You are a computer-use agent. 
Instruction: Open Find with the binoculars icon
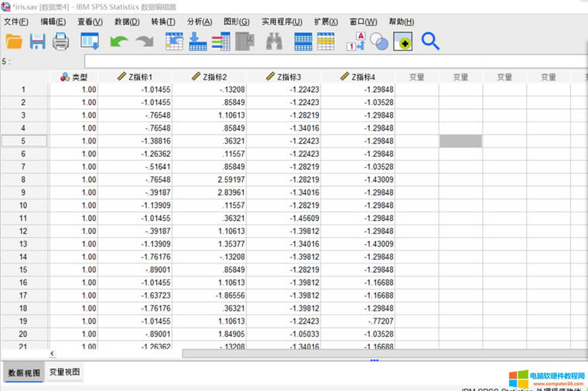[274, 42]
